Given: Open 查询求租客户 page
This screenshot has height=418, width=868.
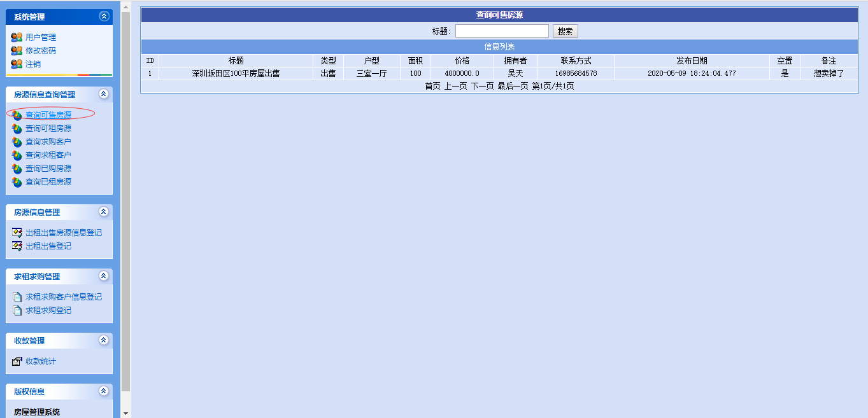Looking at the screenshot, I should (48, 155).
